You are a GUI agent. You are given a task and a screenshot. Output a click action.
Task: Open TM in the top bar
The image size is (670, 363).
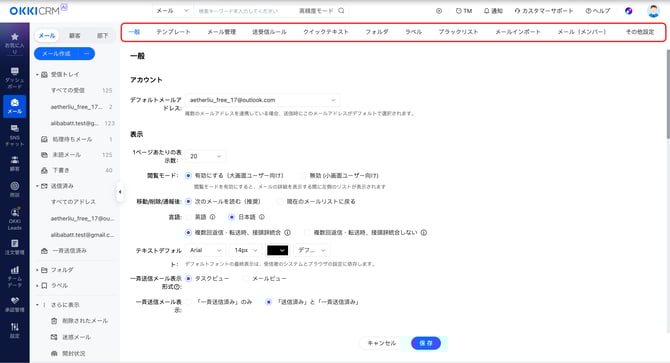(x=464, y=11)
